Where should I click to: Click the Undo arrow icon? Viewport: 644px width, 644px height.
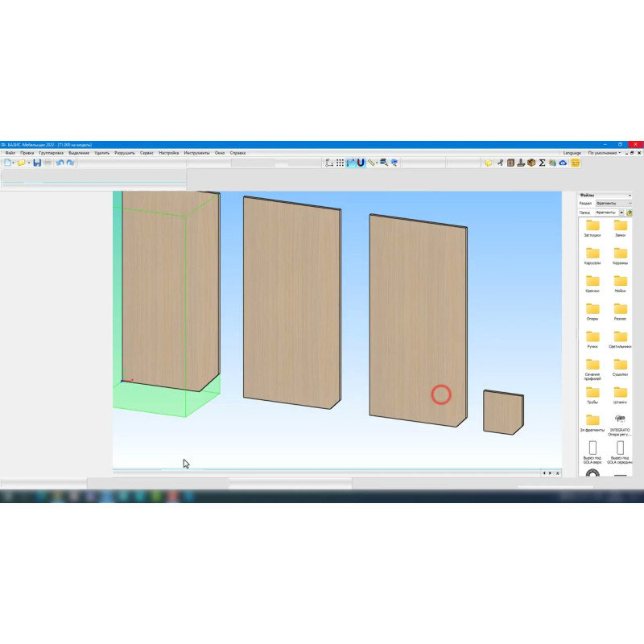click(60, 163)
